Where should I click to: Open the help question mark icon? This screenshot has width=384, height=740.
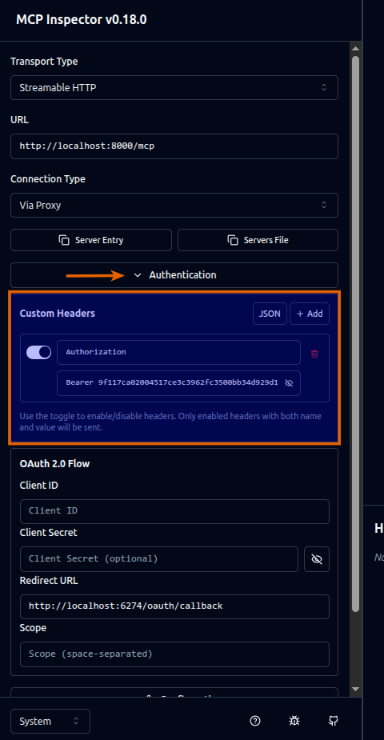(255, 721)
